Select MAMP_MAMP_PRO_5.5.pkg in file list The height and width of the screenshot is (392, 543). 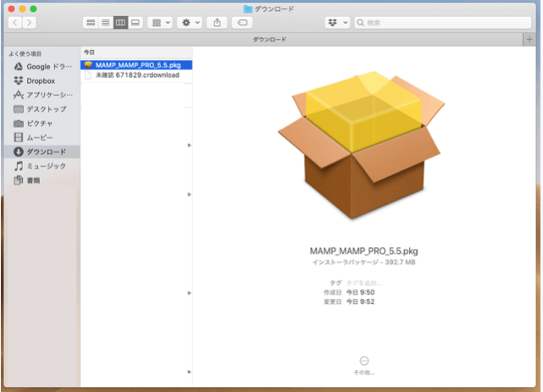point(136,65)
